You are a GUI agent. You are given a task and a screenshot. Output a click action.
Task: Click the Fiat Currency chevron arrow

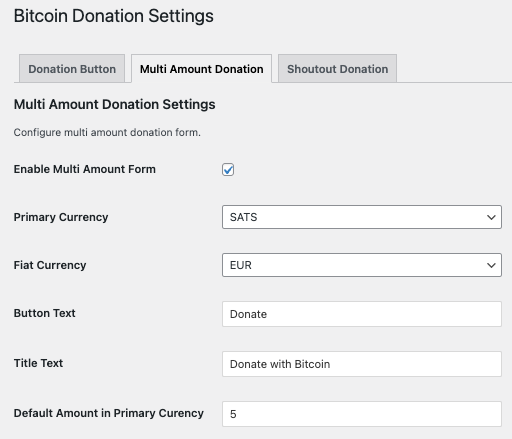point(491,265)
